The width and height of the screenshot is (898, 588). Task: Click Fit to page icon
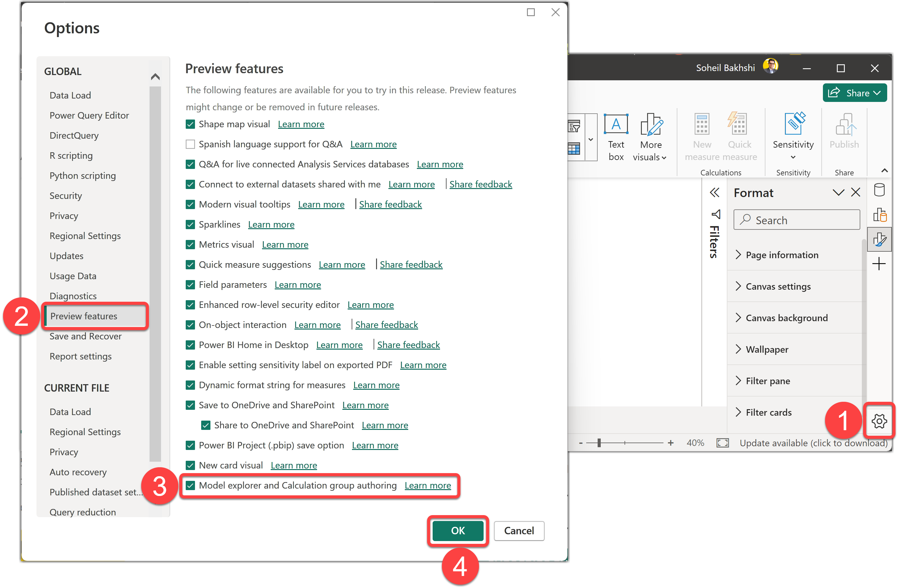(x=722, y=443)
